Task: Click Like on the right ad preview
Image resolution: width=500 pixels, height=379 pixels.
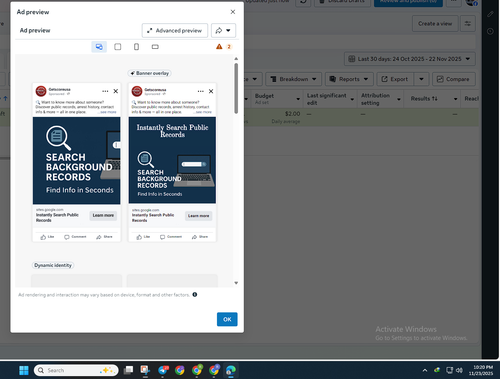Action: coord(143,237)
